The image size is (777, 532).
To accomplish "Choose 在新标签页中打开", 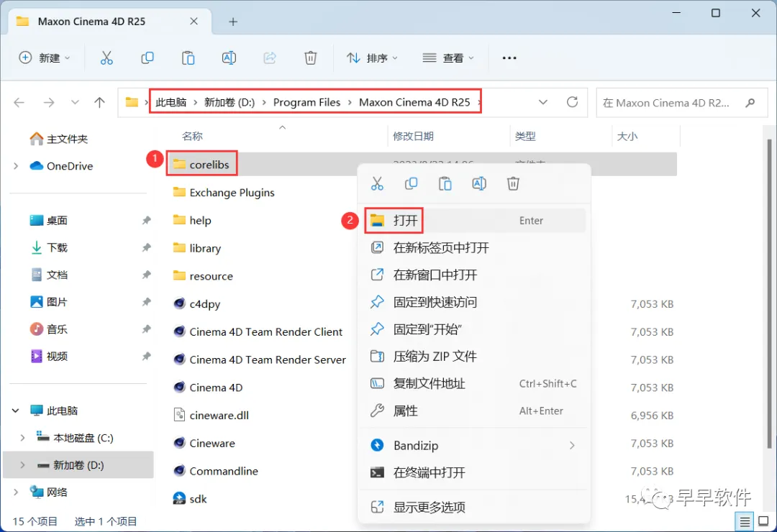I will (474, 248).
